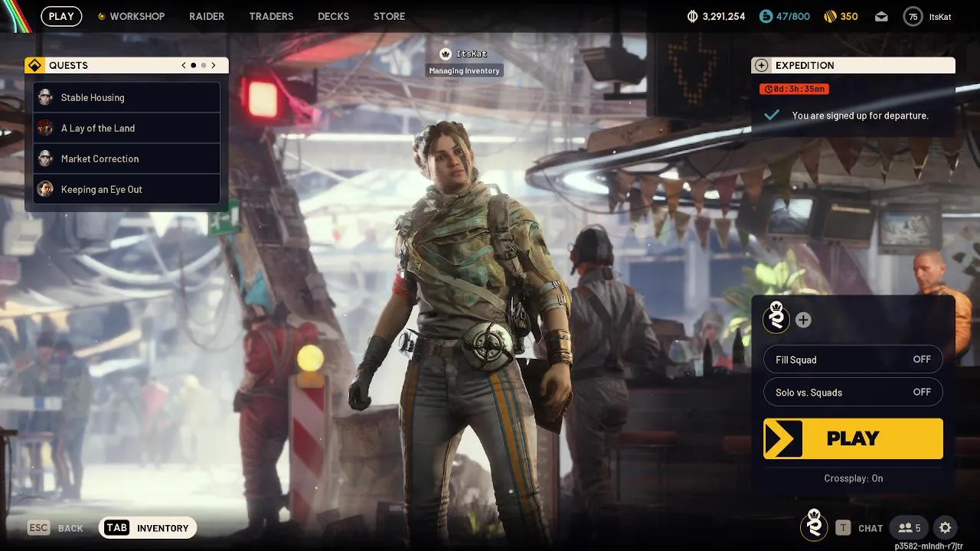980x551 pixels.
Task: Expand the Expedition plus icon
Action: tap(761, 65)
